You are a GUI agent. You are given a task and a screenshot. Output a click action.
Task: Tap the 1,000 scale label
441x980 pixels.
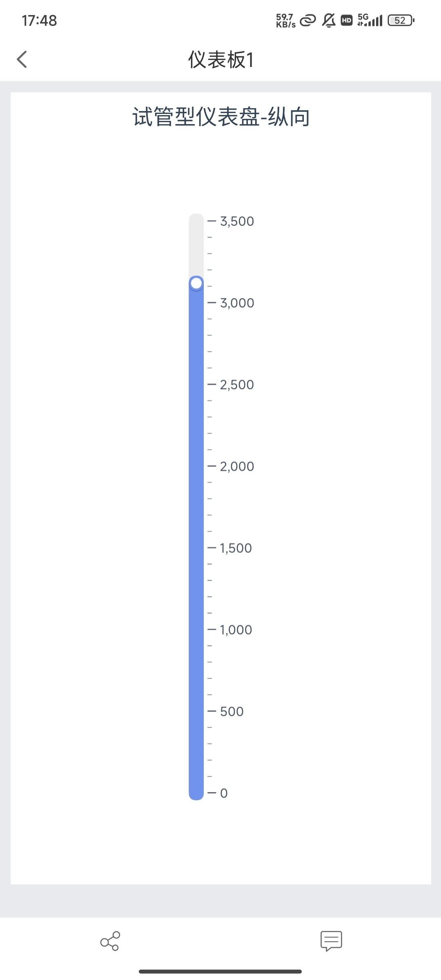click(x=236, y=630)
